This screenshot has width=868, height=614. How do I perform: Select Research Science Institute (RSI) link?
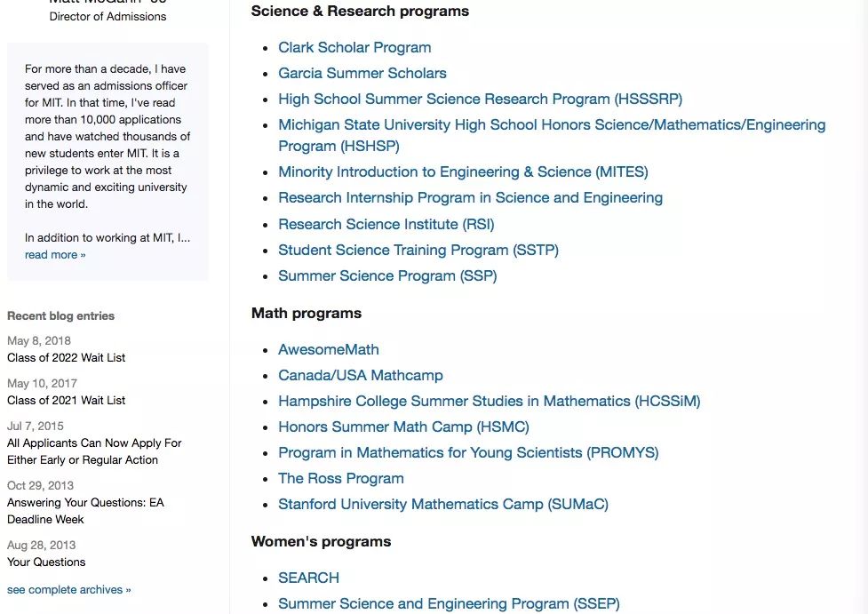[386, 224]
